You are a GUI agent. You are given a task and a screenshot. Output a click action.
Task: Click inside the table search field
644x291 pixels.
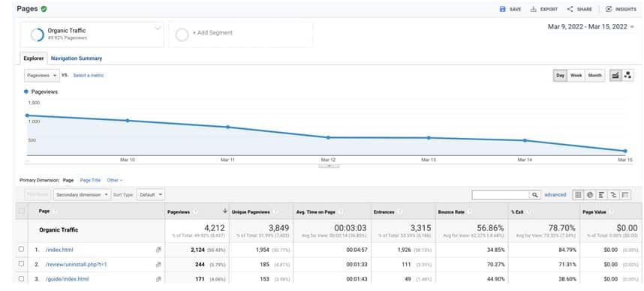(x=501, y=195)
